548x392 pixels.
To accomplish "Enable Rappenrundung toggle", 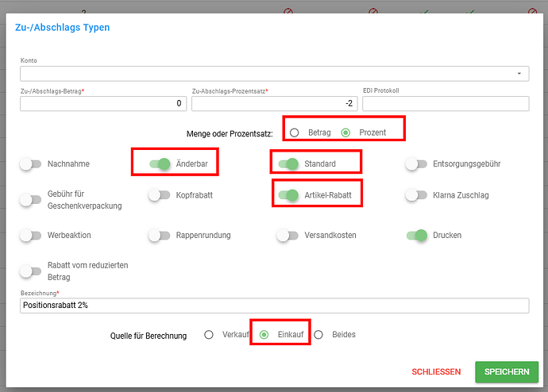I will [x=160, y=235].
